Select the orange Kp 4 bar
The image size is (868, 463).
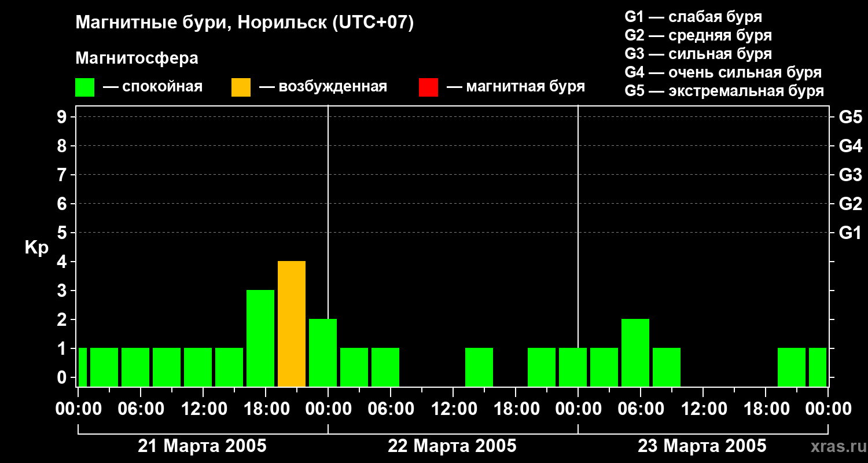pyautogui.click(x=292, y=324)
